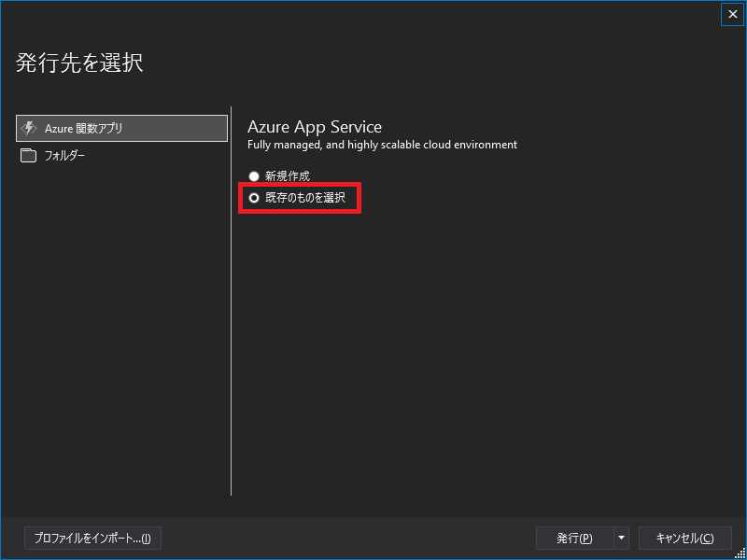
Task: Click the キャンセル(C) button
Action: click(x=685, y=539)
